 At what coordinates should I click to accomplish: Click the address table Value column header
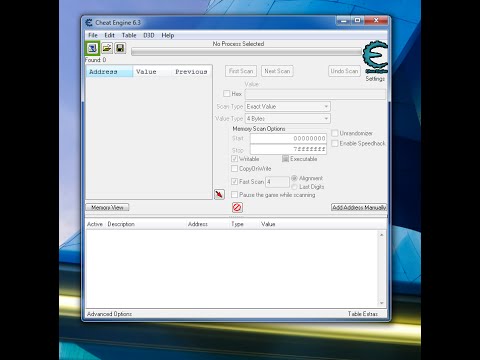point(268,224)
